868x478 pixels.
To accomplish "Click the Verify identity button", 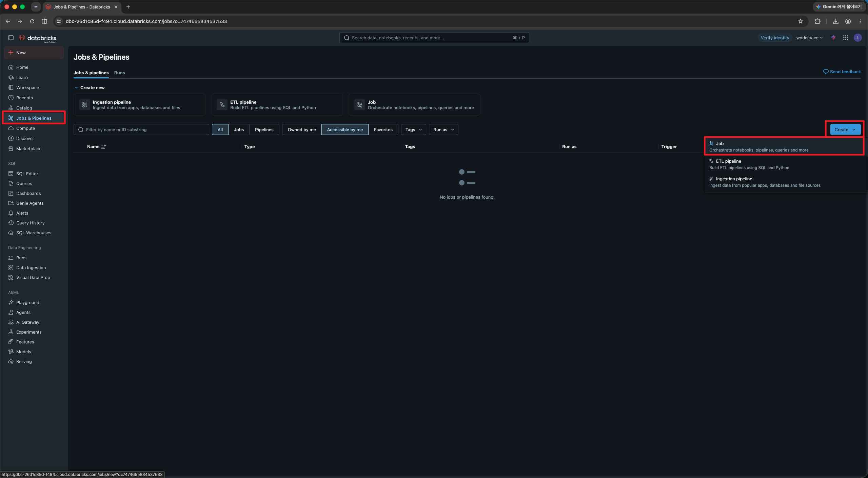I will click(x=775, y=38).
